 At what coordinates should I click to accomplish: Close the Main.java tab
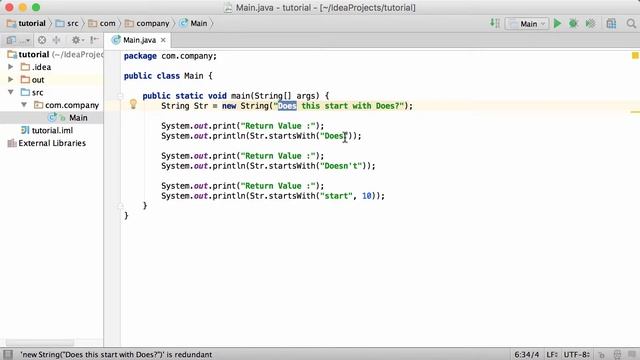(163, 40)
